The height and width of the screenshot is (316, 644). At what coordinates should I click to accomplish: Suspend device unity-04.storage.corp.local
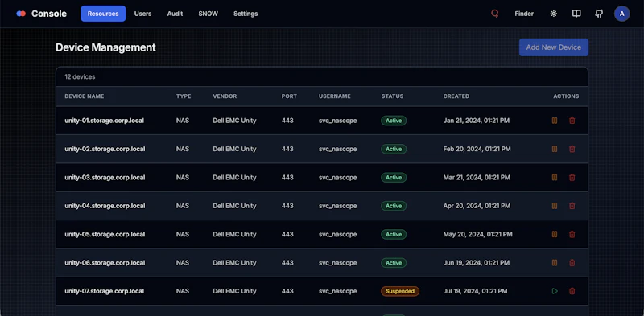point(555,206)
